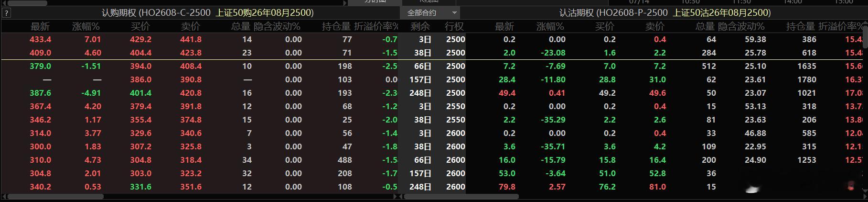Select call bid price 386.0

[140, 79]
